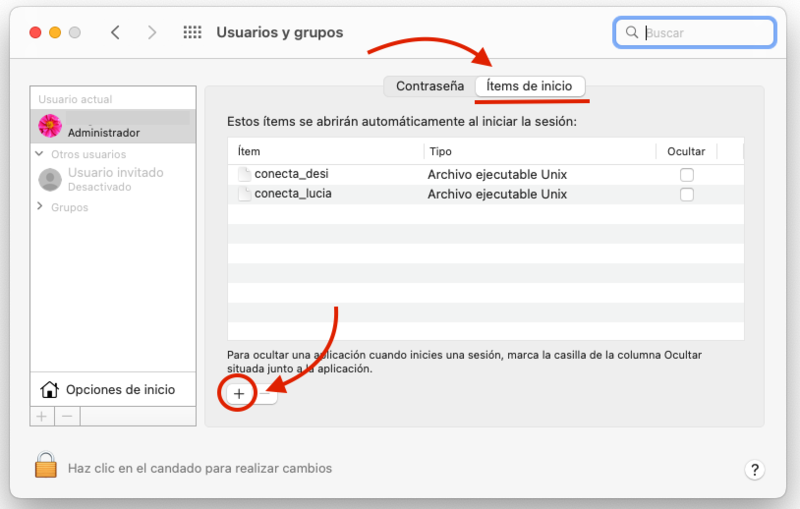Open Opciones de inicio
The width and height of the screenshot is (800, 509).
[120, 389]
